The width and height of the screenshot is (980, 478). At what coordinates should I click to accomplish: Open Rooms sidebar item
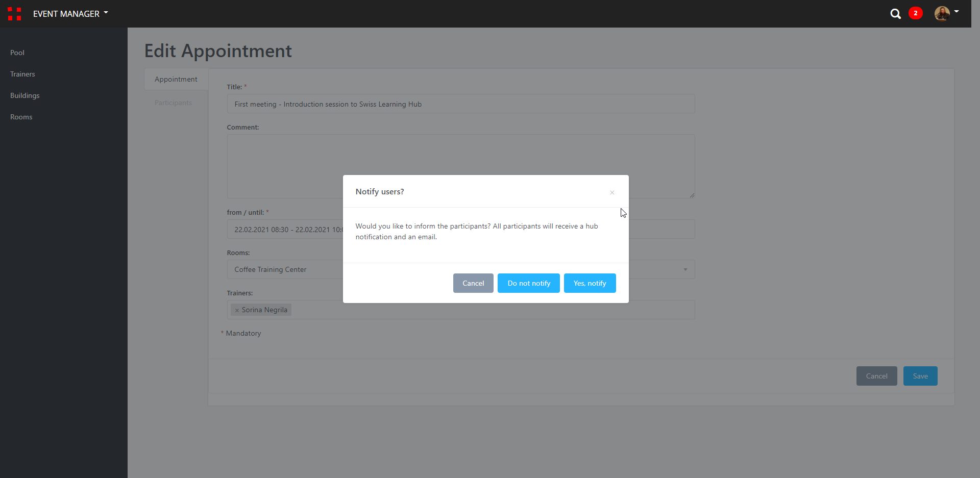21,117
